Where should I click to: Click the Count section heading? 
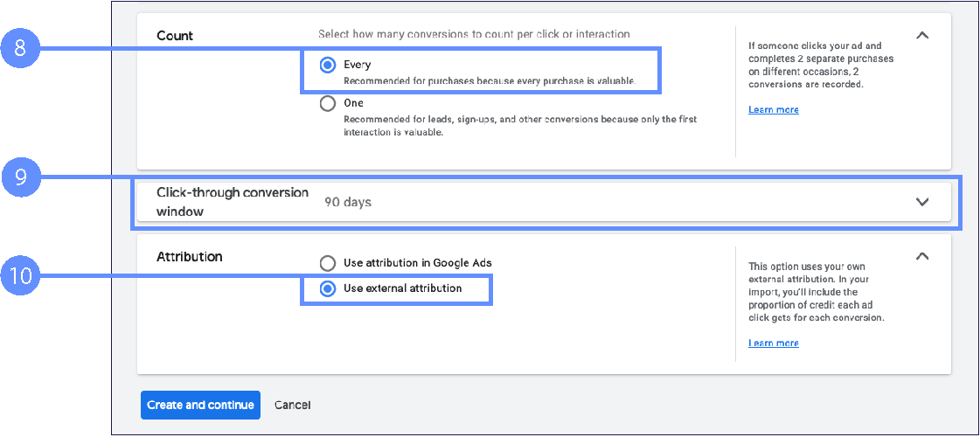175,36
